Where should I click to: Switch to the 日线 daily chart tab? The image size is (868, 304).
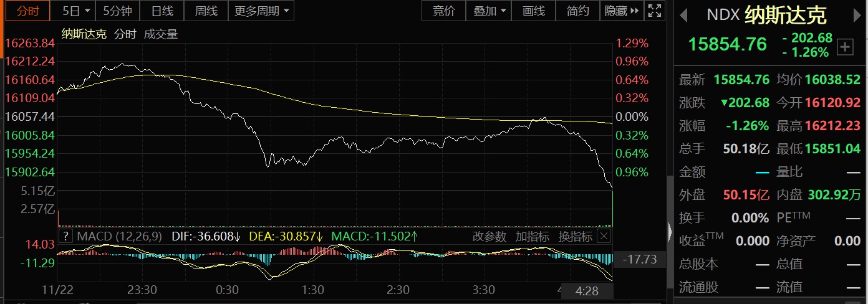[x=162, y=11]
